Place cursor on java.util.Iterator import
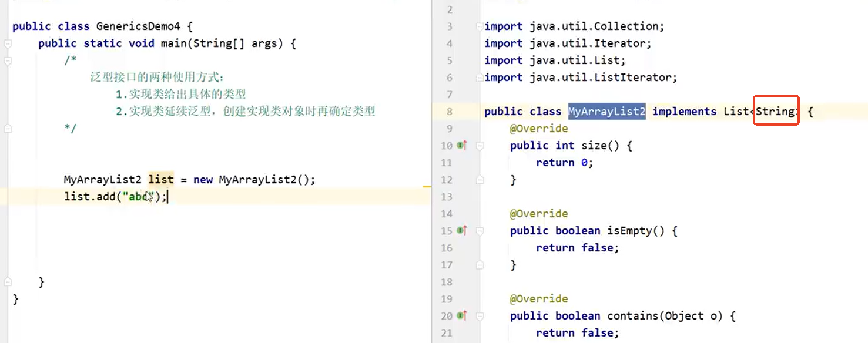Image resolution: width=868 pixels, height=343 pixels. pyautogui.click(x=591, y=43)
